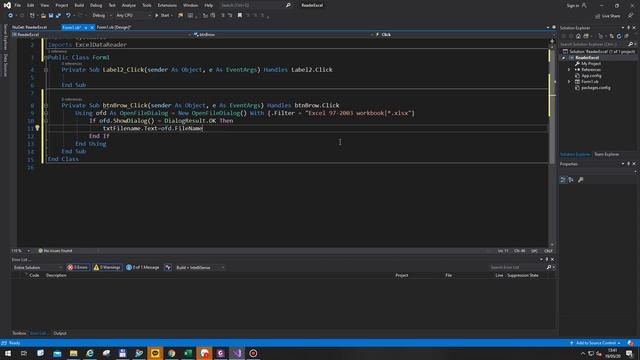Open Entire Solution scope dropdown
Screen dimensions: 640x360
(x=38, y=268)
